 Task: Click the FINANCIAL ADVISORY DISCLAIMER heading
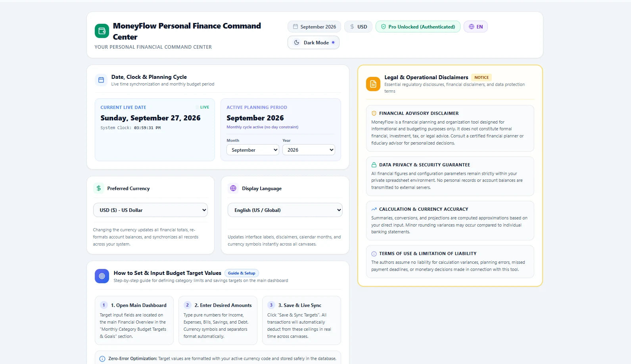click(x=419, y=113)
